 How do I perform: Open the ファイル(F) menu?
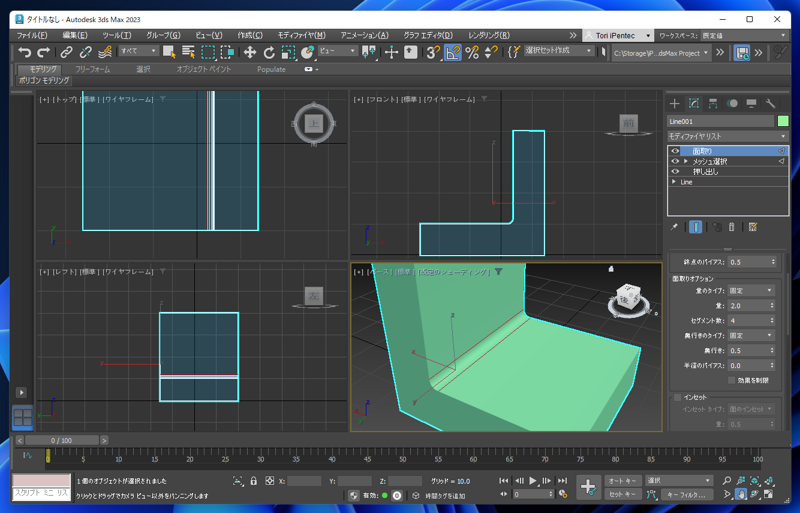[x=32, y=35]
